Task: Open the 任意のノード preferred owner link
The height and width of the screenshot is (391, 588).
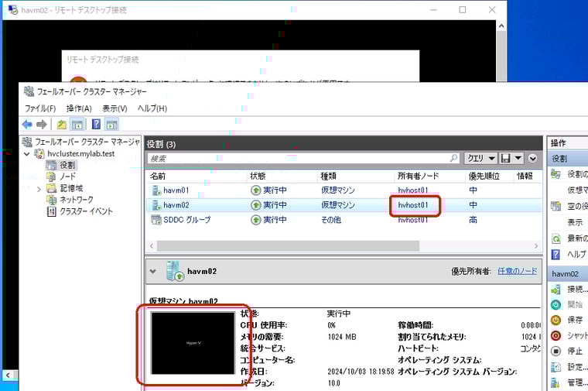Action: 517,271
